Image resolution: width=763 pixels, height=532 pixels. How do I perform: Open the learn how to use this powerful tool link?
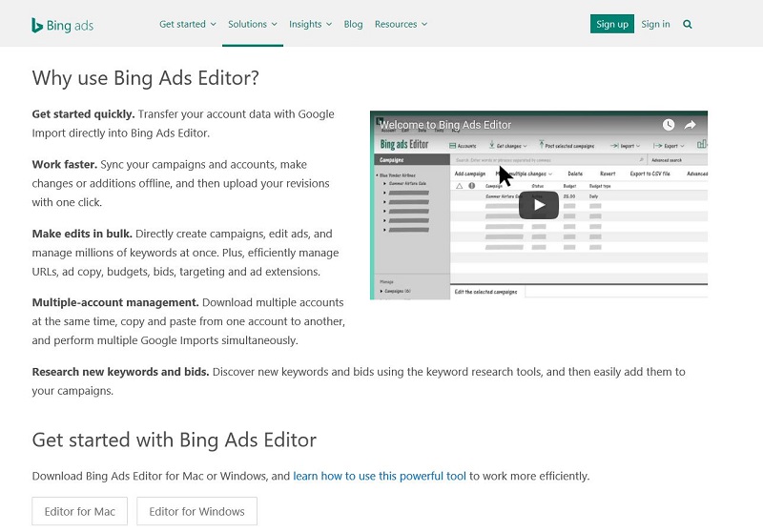[x=380, y=476]
